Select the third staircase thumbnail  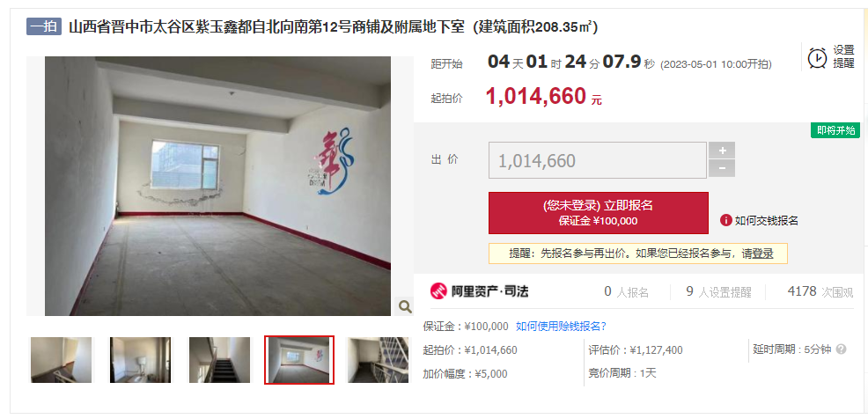pos(220,360)
